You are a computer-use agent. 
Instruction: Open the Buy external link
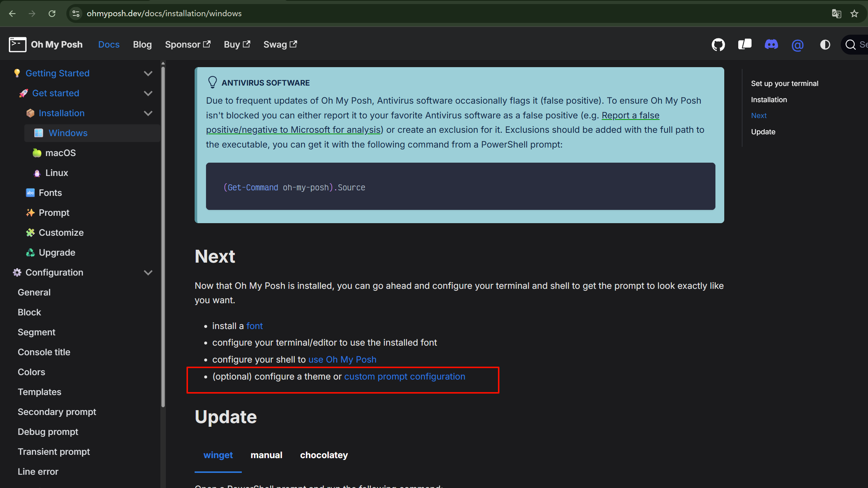[237, 45]
